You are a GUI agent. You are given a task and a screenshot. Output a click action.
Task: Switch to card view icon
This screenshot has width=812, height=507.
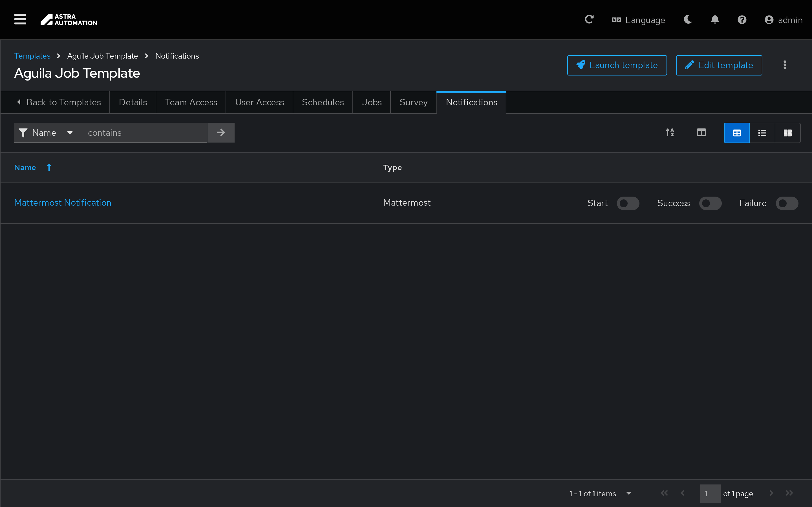point(787,133)
